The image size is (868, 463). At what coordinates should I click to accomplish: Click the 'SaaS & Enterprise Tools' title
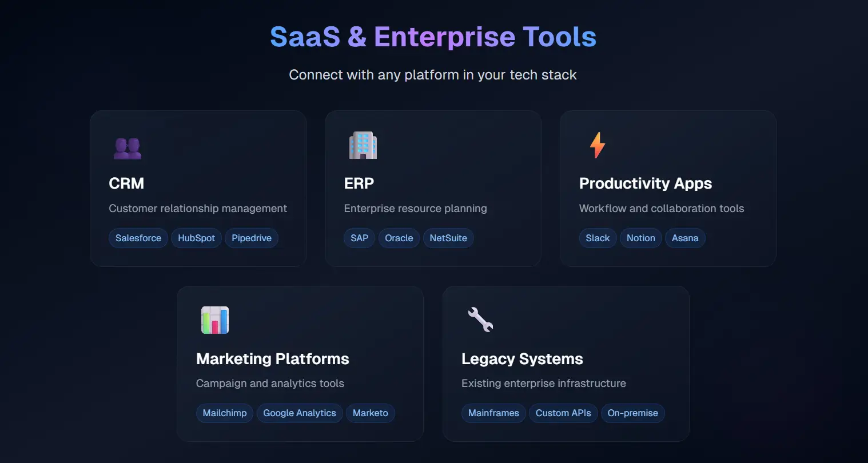click(x=433, y=37)
